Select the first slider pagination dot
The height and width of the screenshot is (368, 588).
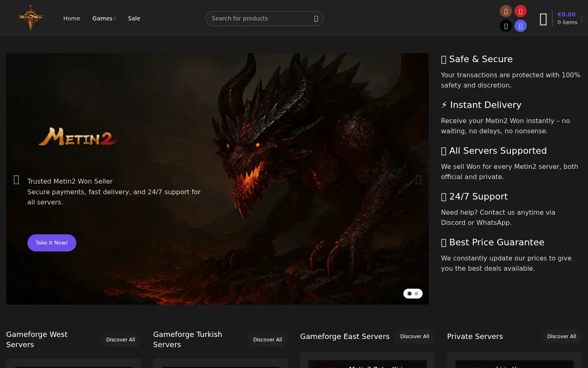(410, 294)
